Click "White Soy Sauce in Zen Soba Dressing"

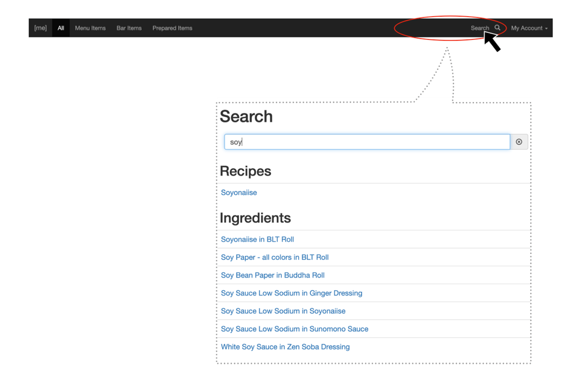285,346
